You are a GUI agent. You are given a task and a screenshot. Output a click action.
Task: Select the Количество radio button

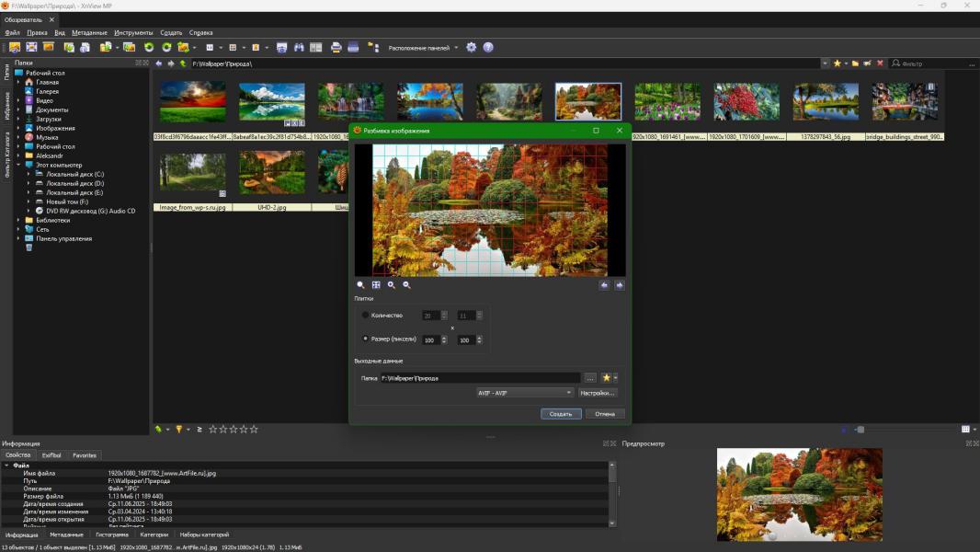(x=366, y=316)
